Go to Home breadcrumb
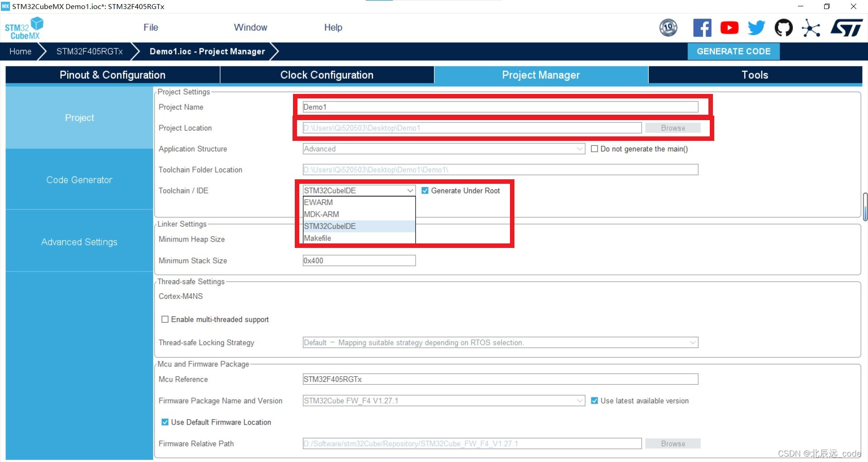Viewport: 868px width, 462px height. pos(20,51)
